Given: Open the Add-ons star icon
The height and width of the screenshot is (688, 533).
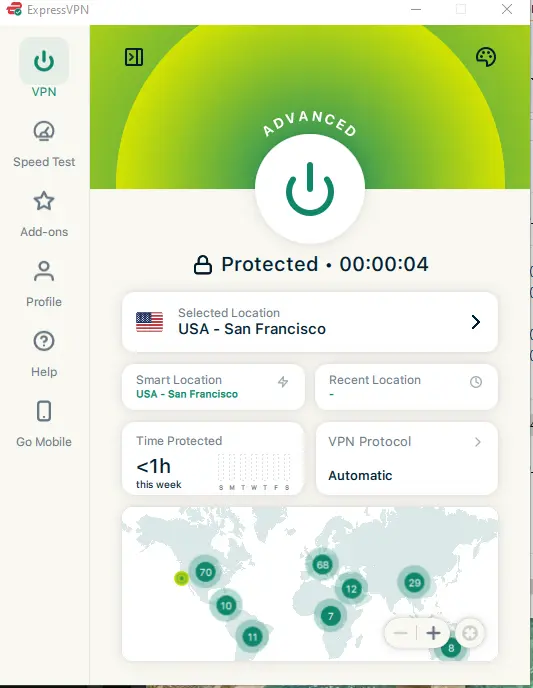Looking at the screenshot, I should coord(44,201).
